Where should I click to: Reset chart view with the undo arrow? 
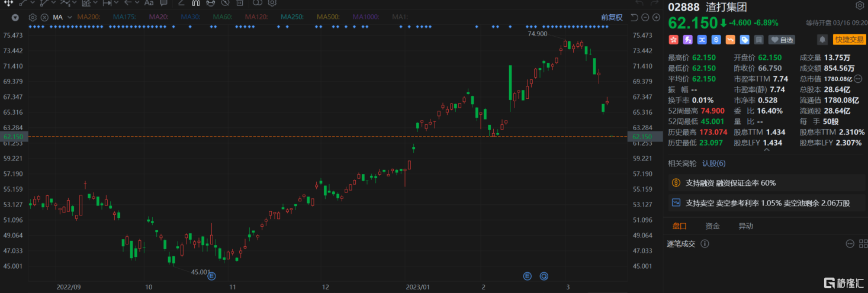point(634,17)
